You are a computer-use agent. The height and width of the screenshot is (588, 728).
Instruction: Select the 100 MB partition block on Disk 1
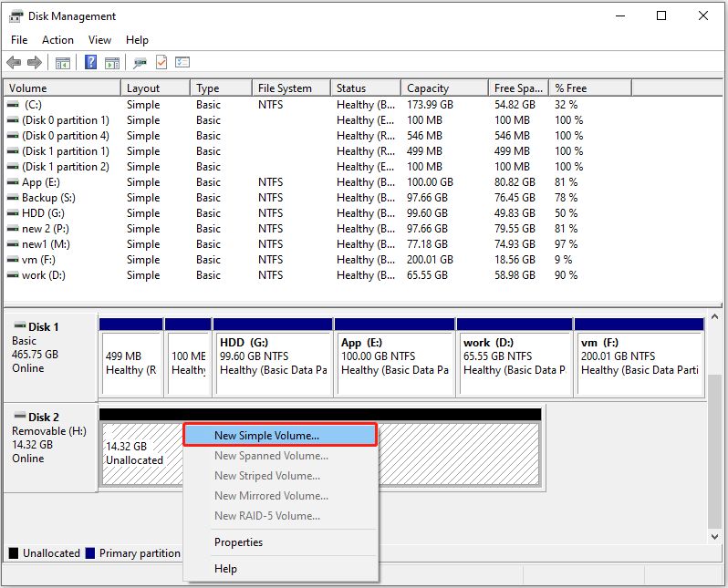click(188, 357)
